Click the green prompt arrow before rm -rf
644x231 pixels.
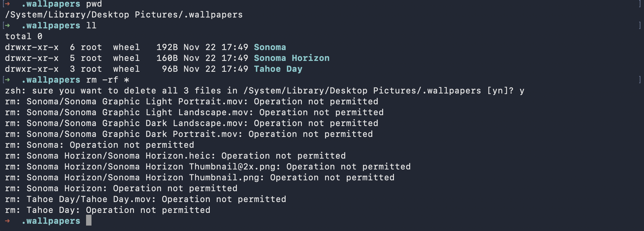[8, 80]
